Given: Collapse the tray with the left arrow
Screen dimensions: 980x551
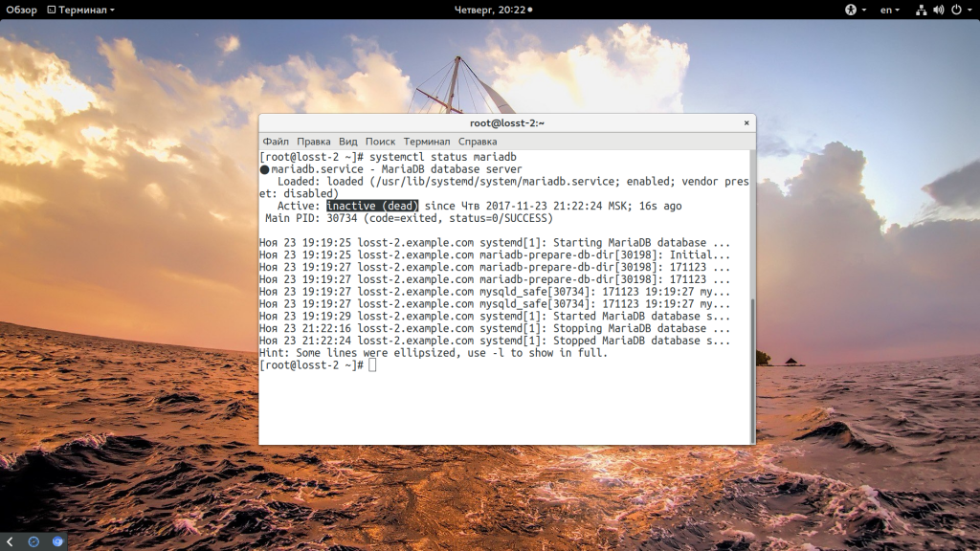Looking at the screenshot, I should click(x=10, y=541).
